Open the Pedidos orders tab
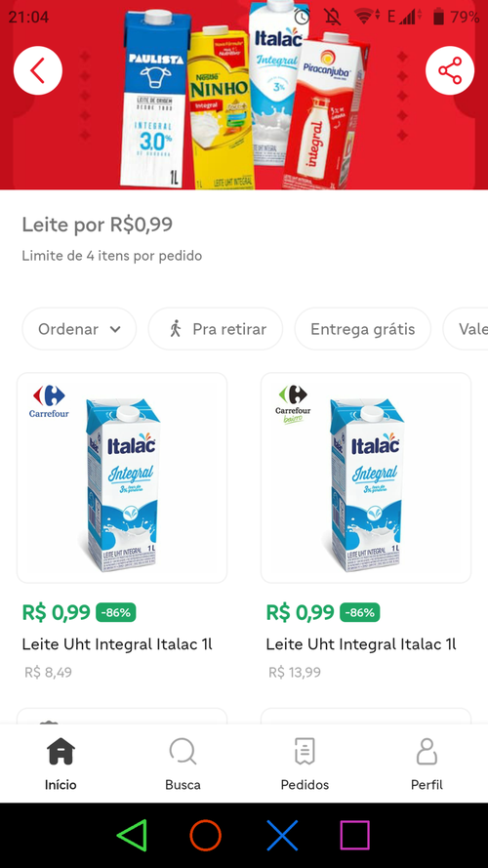The height and width of the screenshot is (868, 488). pyautogui.click(x=305, y=764)
